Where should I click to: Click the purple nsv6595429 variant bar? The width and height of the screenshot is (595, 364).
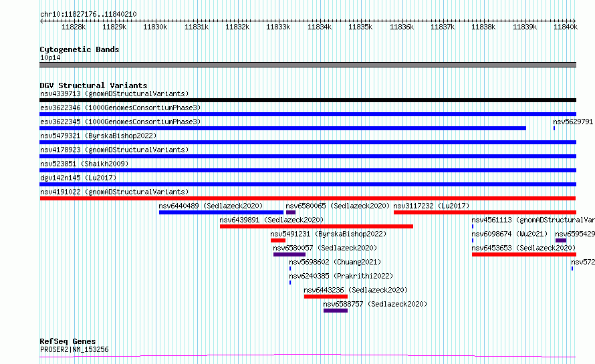pyautogui.click(x=561, y=240)
